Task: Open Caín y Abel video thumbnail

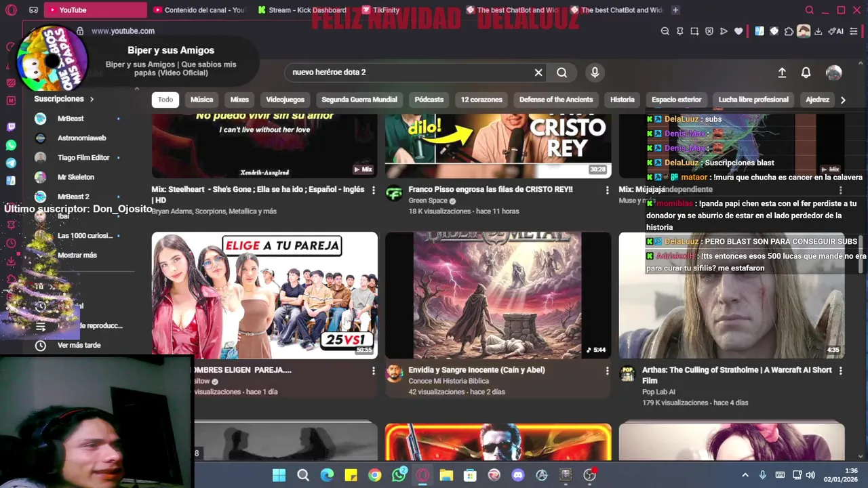Action: tap(498, 296)
